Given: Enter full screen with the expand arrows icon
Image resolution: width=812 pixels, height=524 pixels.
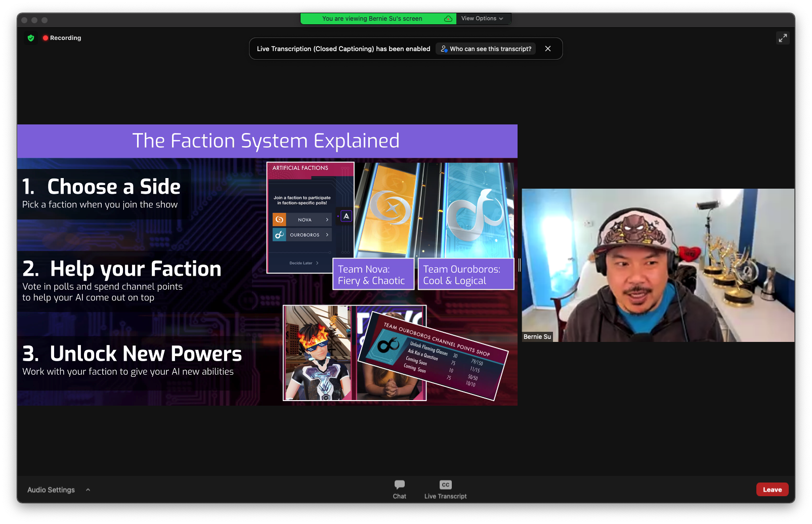Looking at the screenshot, I should [x=783, y=38].
